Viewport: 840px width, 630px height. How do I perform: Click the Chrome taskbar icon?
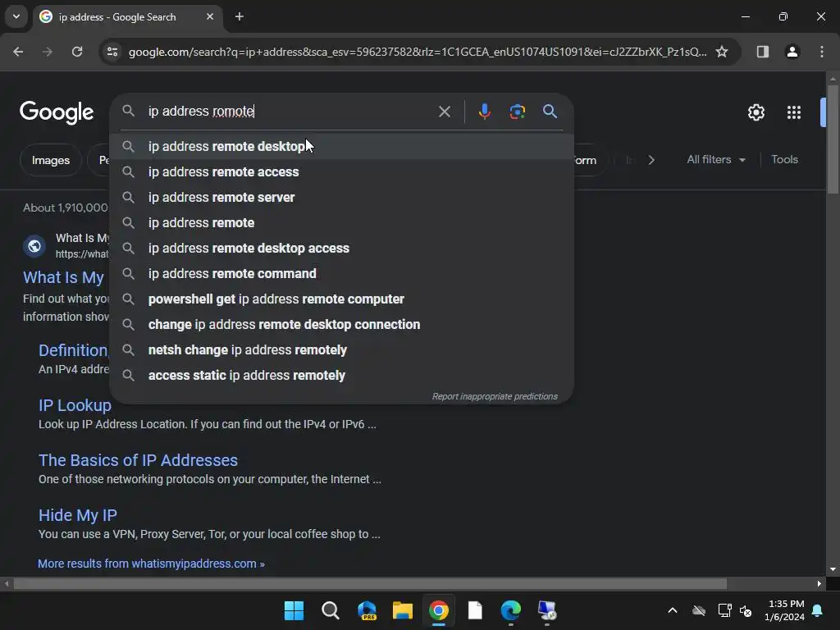[x=438, y=610]
